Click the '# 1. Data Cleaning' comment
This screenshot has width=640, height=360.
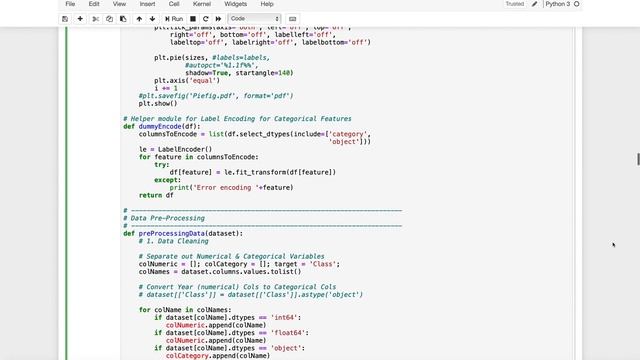(173, 241)
